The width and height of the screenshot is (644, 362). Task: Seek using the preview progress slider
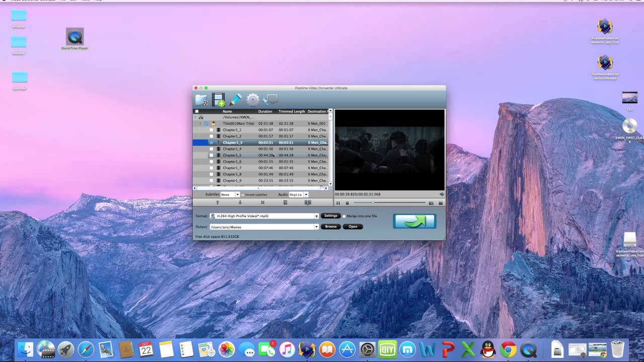click(389, 203)
